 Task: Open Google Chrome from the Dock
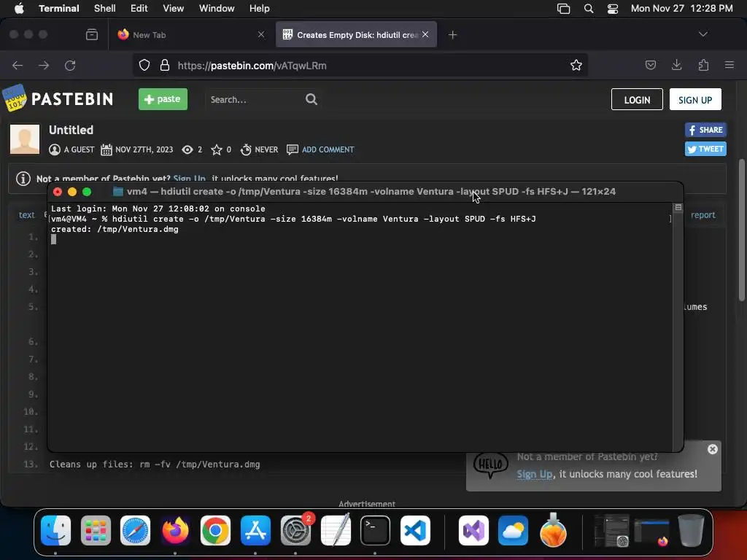click(215, 530)
